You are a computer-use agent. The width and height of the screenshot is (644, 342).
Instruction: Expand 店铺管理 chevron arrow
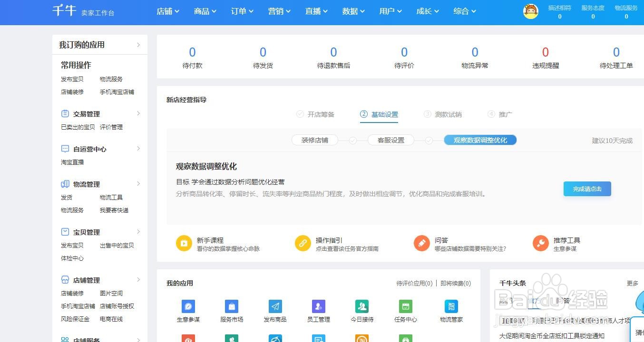(x=138, y=280)
